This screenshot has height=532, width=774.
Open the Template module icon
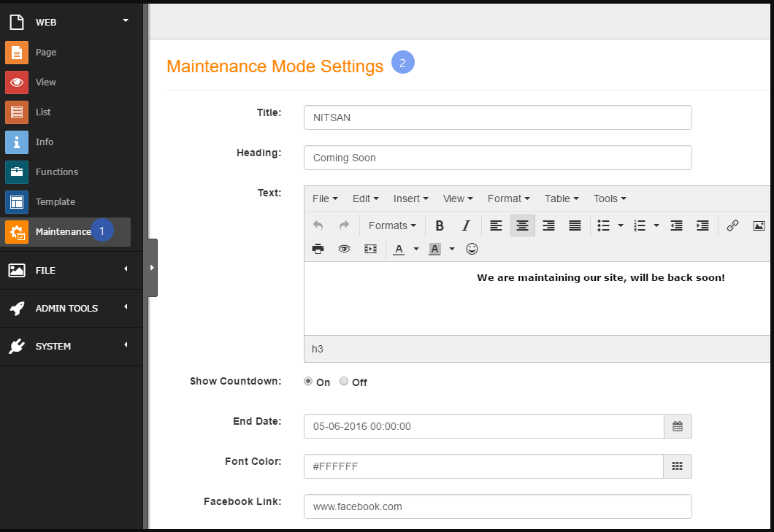pos(17,202)
